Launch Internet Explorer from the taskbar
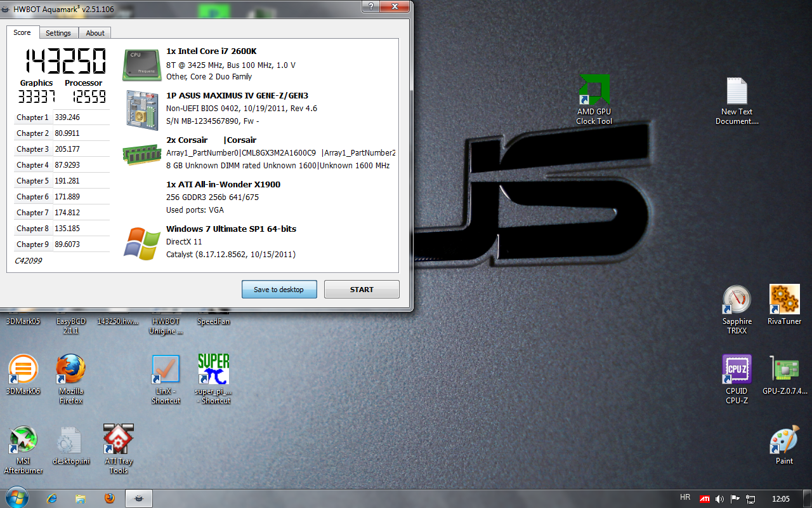The height and width of the screenshot is (508, 812). coord(53,498)
